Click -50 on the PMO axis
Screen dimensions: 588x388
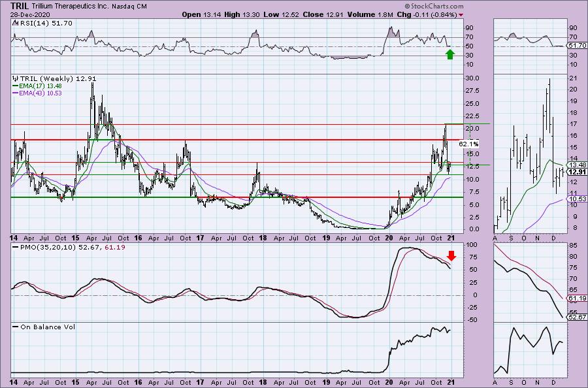click(x=472, y=320)
